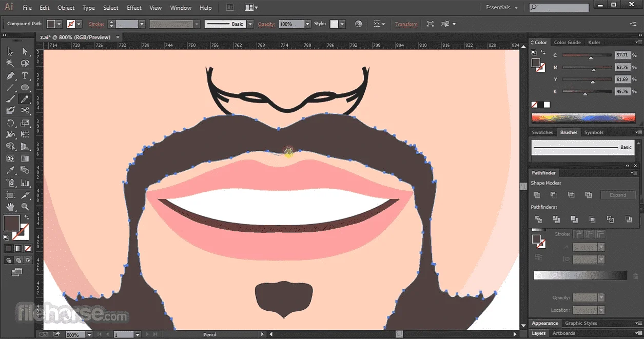Open stroke color dropdown in control bar
644x339 pixels.
click(80, 24)
